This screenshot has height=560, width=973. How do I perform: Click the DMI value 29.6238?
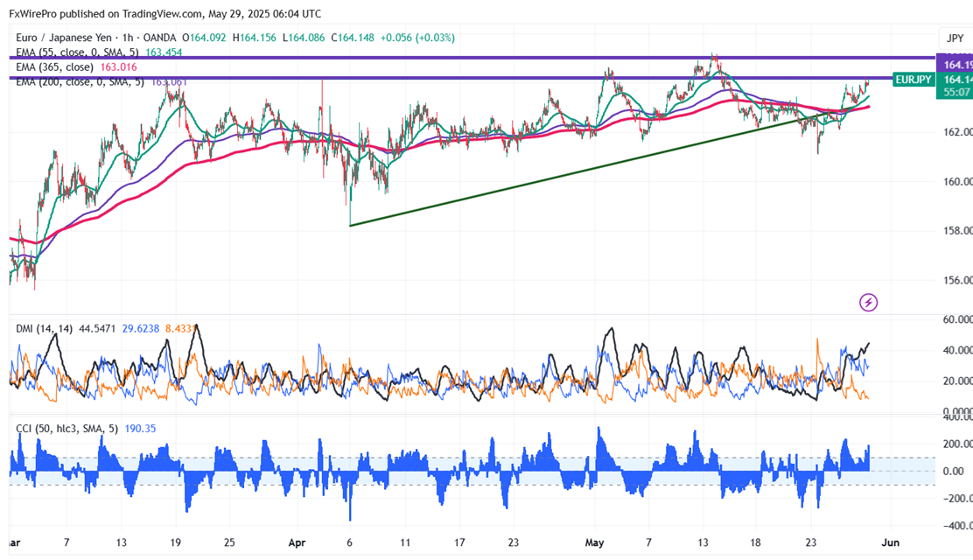tap(140, 328)
